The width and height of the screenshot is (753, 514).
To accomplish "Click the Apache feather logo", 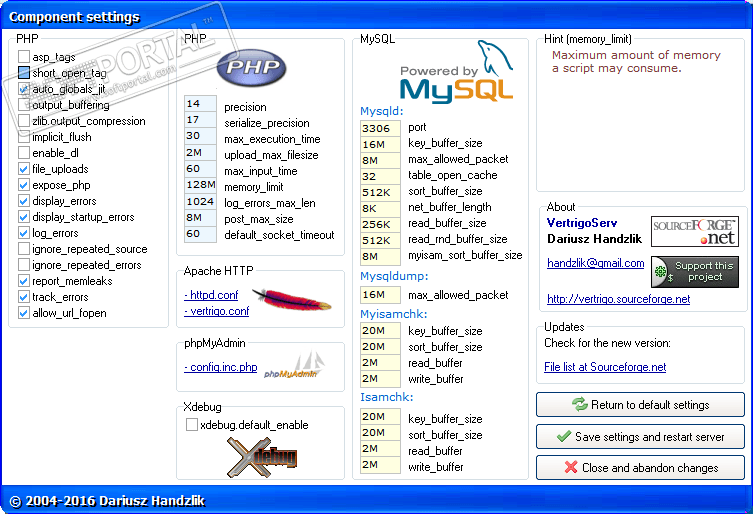I will point(291,299).
